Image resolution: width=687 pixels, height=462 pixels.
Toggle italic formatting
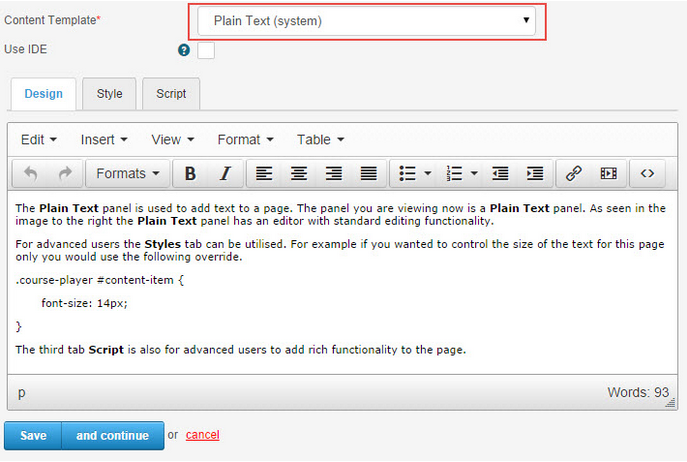click(225, 173)
